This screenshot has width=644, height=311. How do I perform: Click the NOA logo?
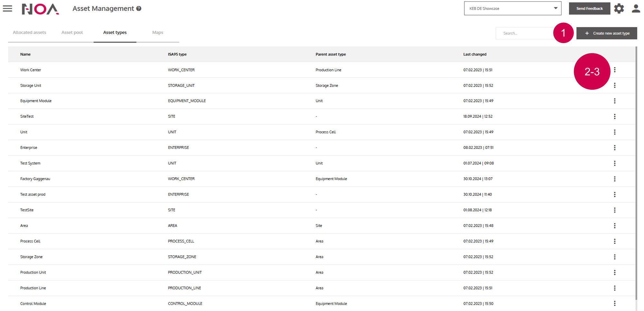point(40,9)
